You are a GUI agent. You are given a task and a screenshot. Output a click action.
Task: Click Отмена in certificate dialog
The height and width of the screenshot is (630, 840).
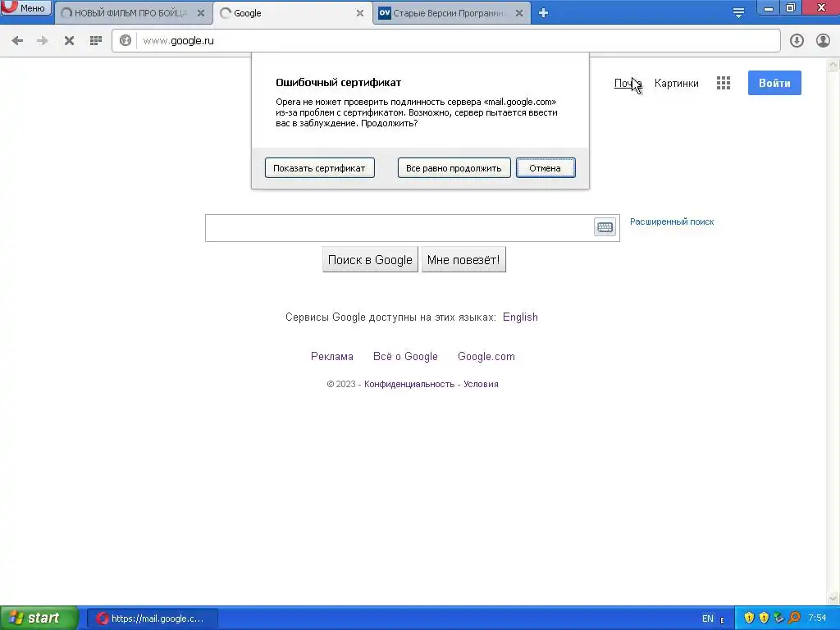(x=546, y=168)
